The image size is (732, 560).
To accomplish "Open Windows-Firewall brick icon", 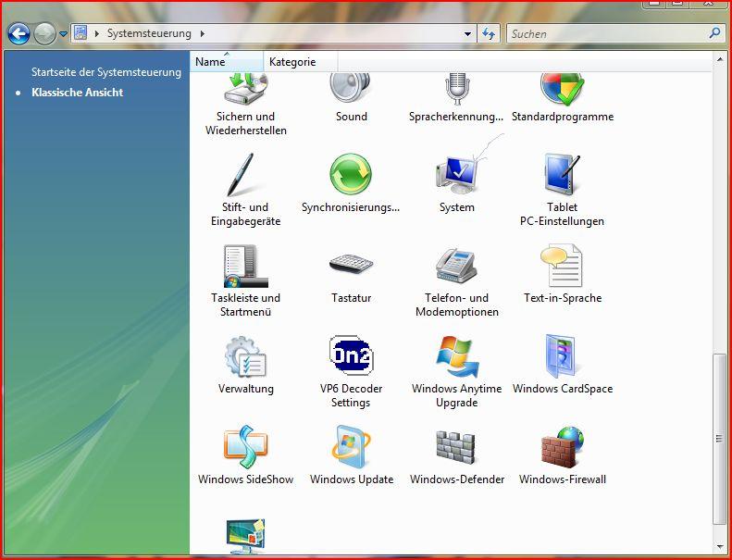I will click(x=562, y=447).
